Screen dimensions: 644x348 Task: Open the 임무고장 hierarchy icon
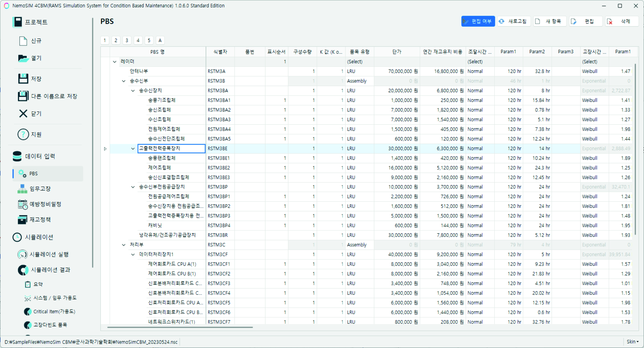click(x=22, y=189)
